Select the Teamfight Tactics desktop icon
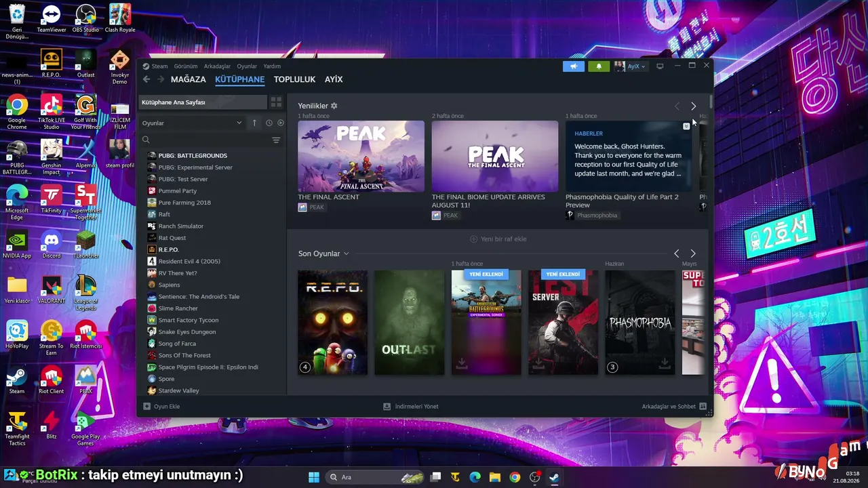The height and width of the screenshot is (488, 868). pos(17,429)
